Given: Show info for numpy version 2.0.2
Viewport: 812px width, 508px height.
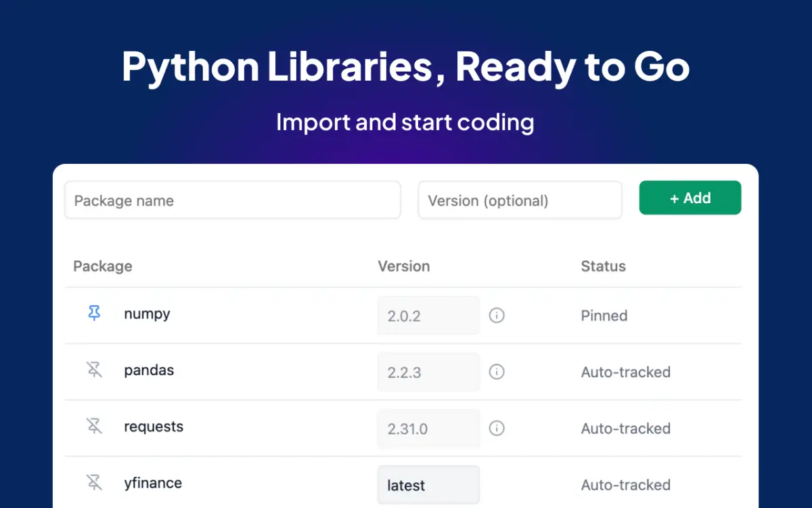Looking at the screenshot, I should 497,316.
